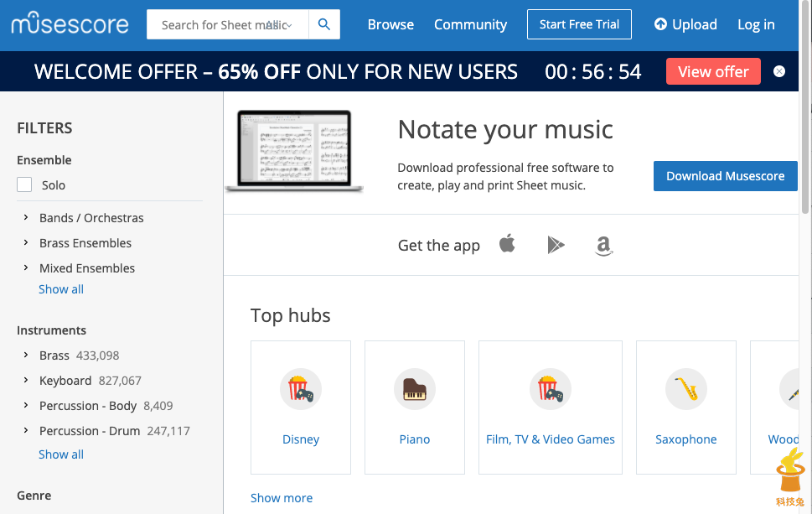Click the laptop notation software thumbnail
The image size is (812, 514).
click(294, 151)
